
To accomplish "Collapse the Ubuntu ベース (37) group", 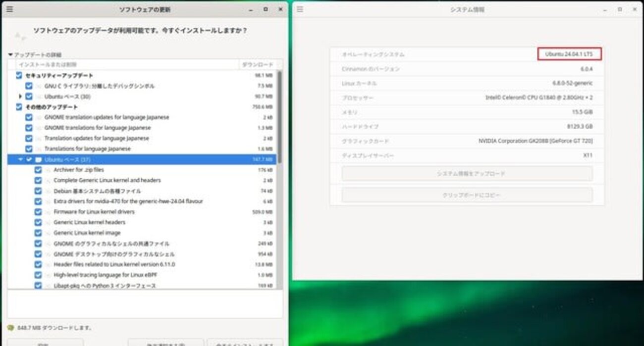I will tap(20, 159).
